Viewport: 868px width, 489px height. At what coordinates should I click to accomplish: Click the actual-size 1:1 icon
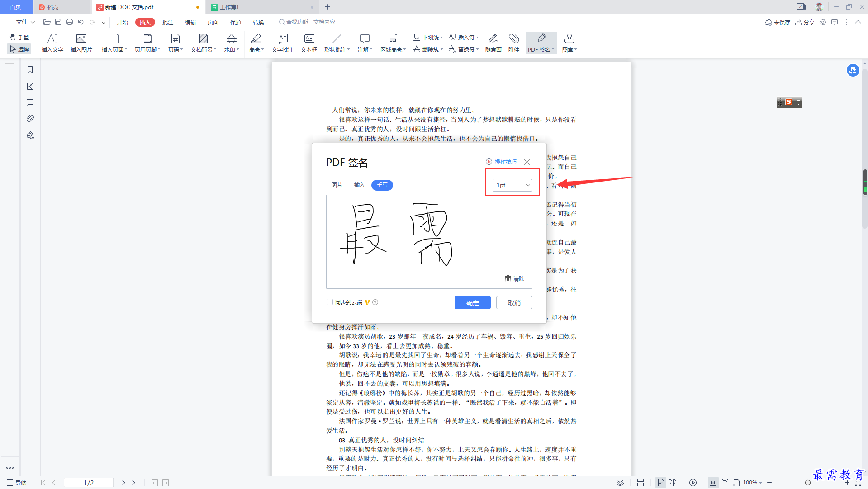pyautogui.click(x=713, y=483)
